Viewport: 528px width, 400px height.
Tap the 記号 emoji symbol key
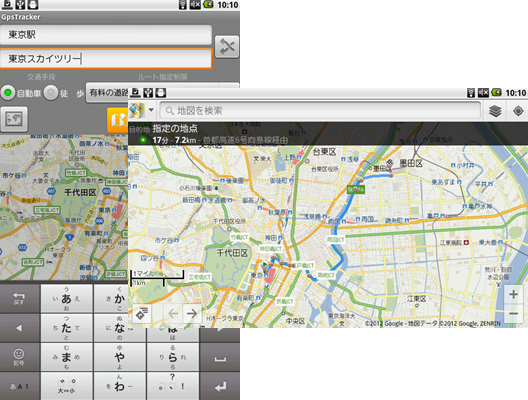[19, 357]
